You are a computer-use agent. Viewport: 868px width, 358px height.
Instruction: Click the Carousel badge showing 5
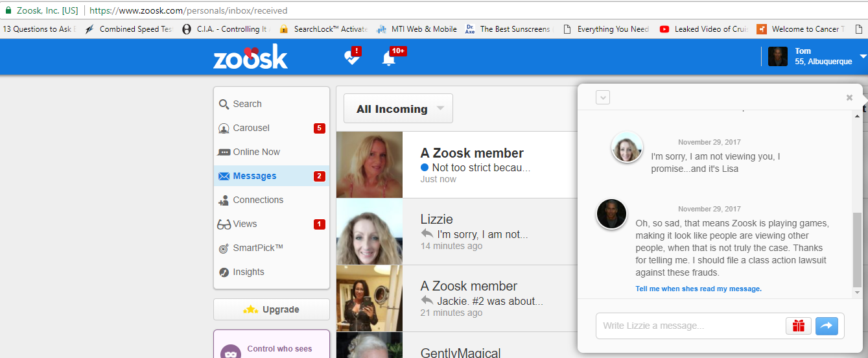click(319, 128)
